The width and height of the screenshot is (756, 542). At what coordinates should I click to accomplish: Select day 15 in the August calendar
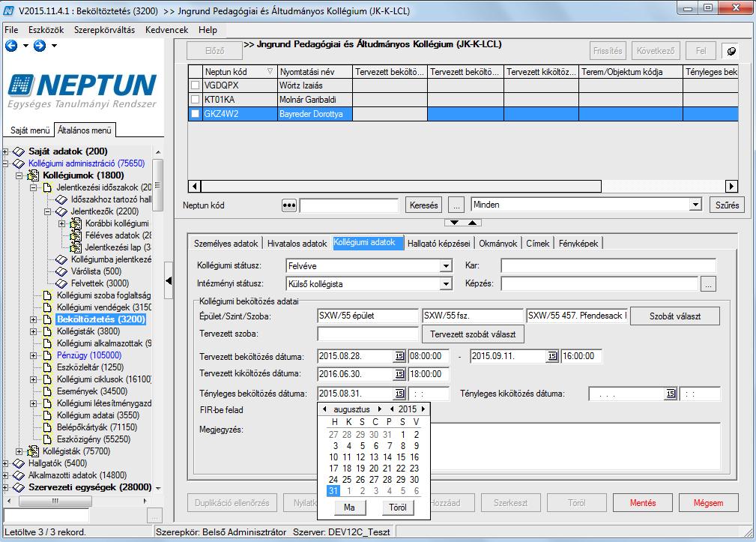click(401, 457)
